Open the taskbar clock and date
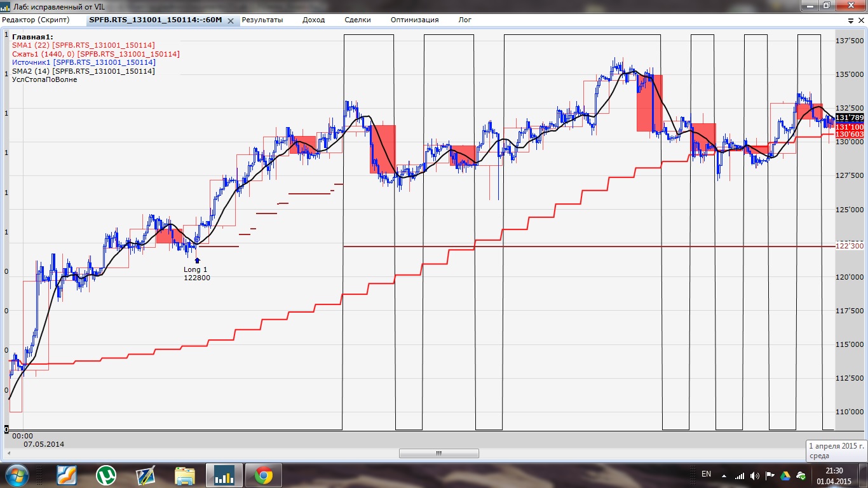This screenshot has height=488, width=868. pyautogui.click(x=834, y=475)
